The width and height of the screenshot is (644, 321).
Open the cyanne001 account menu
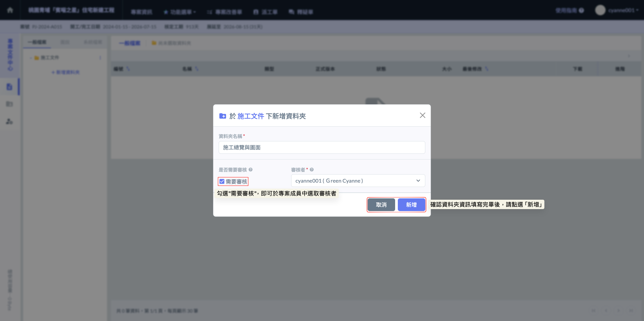click(x=623, y=10)
